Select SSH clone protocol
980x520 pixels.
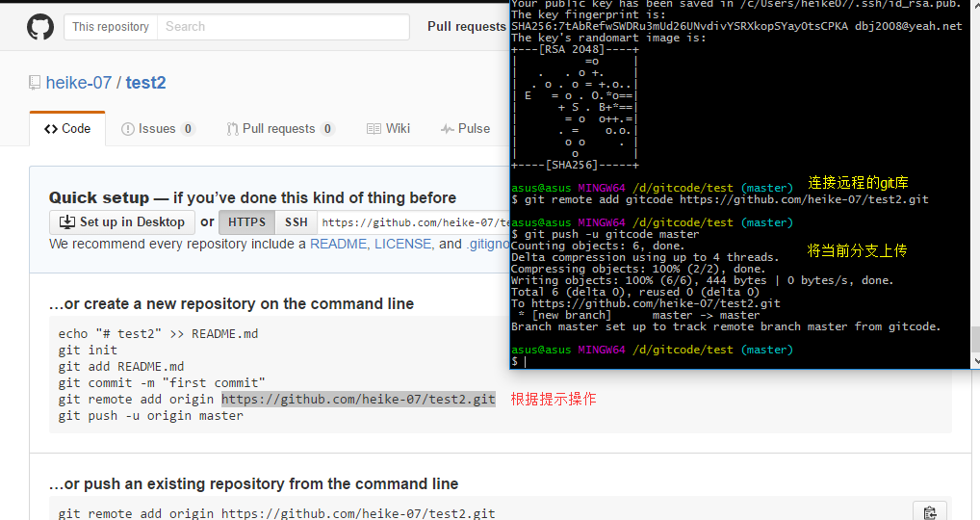(x=297, y=221)
